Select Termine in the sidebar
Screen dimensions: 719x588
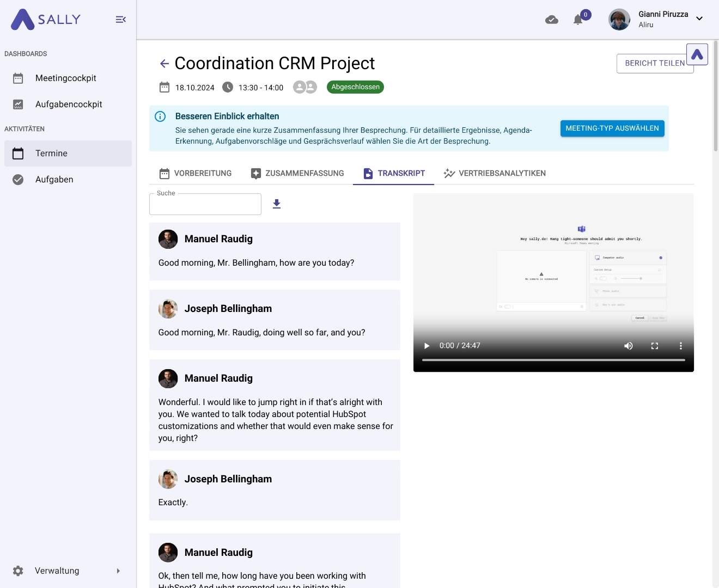[68, 154]
